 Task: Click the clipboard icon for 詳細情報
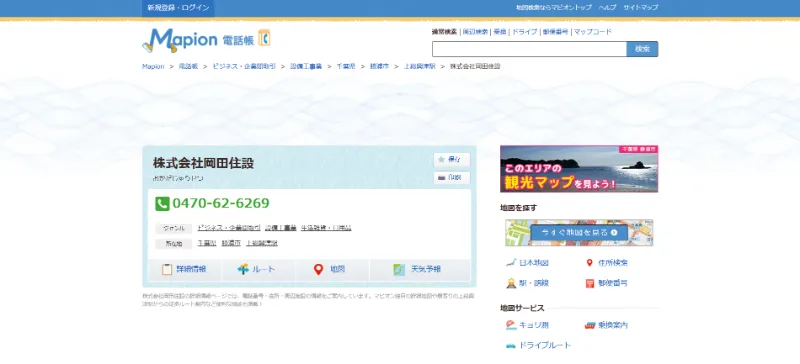[x=167, y=270]
